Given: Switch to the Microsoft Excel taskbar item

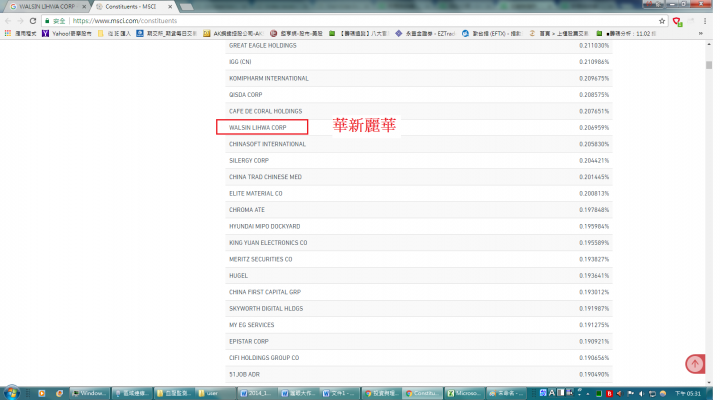Looking at the screenshot, I should click(x=464, y=393).
